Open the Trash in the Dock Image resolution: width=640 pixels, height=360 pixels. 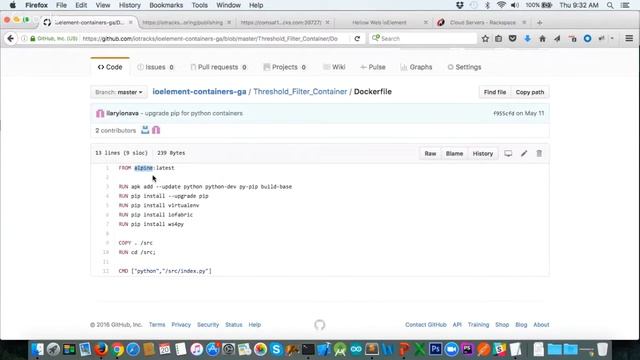pyautogui.click(x=602, y=349)
